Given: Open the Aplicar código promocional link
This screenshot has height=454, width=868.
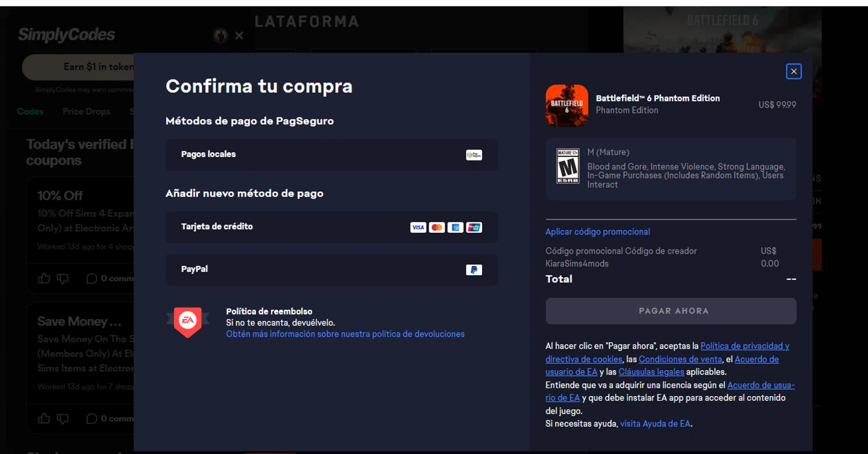Looking at the screenshot, I should tap(598, 232).
